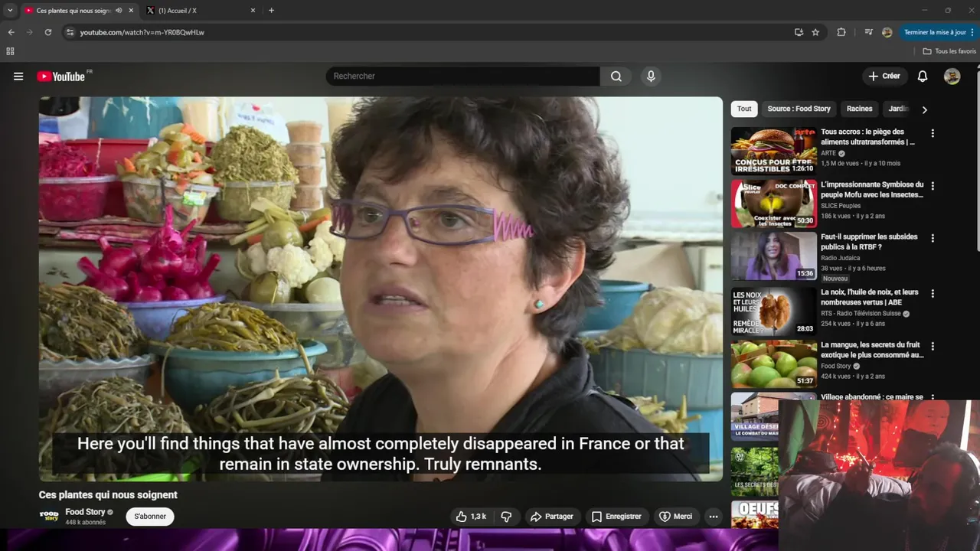Open the 'subsides publics à la RTBF' thumbnail
Viewport: 980px width, 551px height.
point(773,256)
